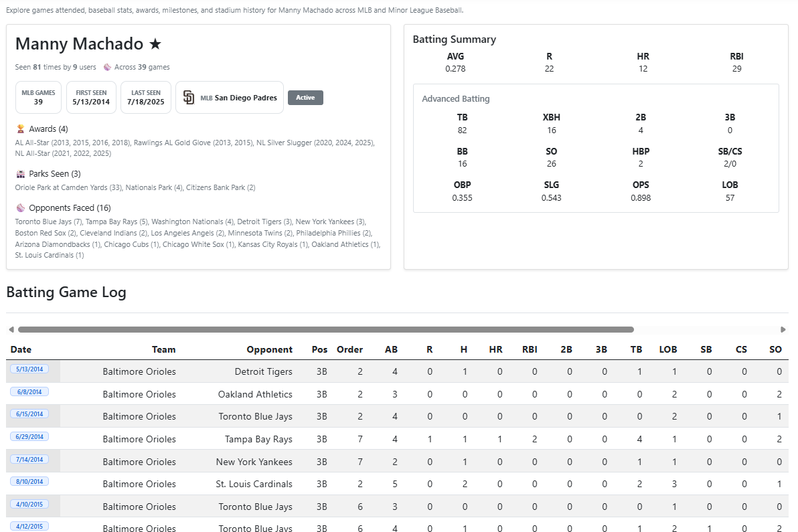Screen dimensions: 798x532
Task: Click the Advanced Batting heading
Action: click(x=455, y=98)
